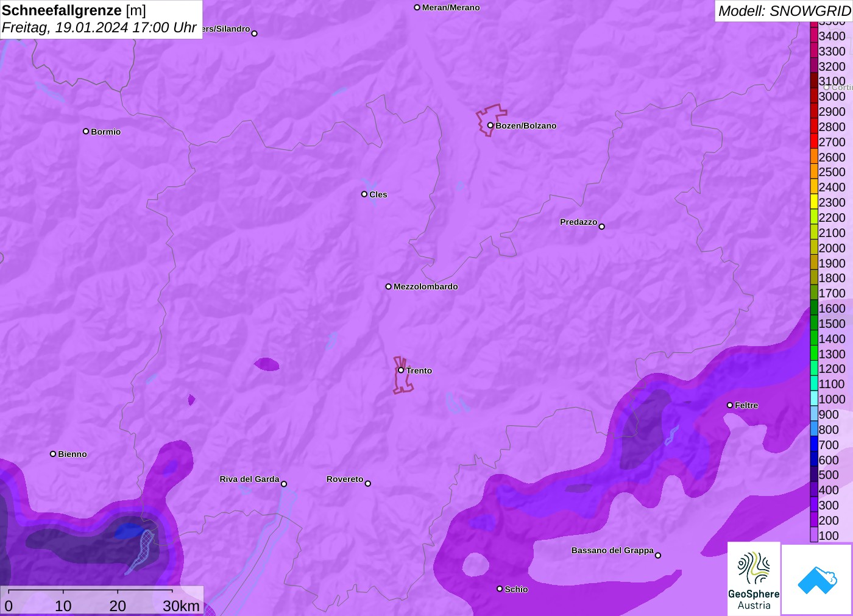Click the Predazzo label text
This screenshot has height=616, width=853.
tap(579, 222)
